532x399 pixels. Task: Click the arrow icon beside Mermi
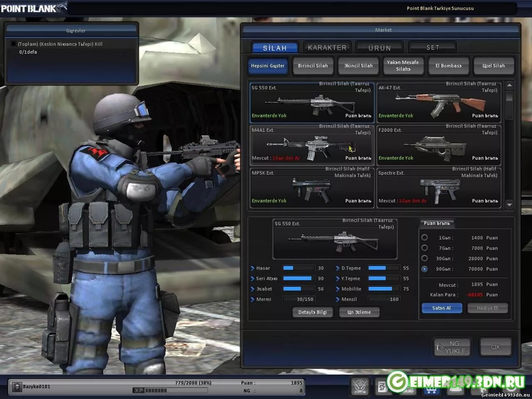click(x=252, y=299)
